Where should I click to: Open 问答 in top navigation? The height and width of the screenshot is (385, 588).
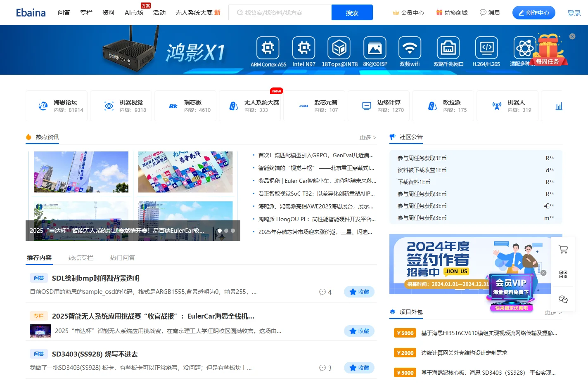pos(64,13)
